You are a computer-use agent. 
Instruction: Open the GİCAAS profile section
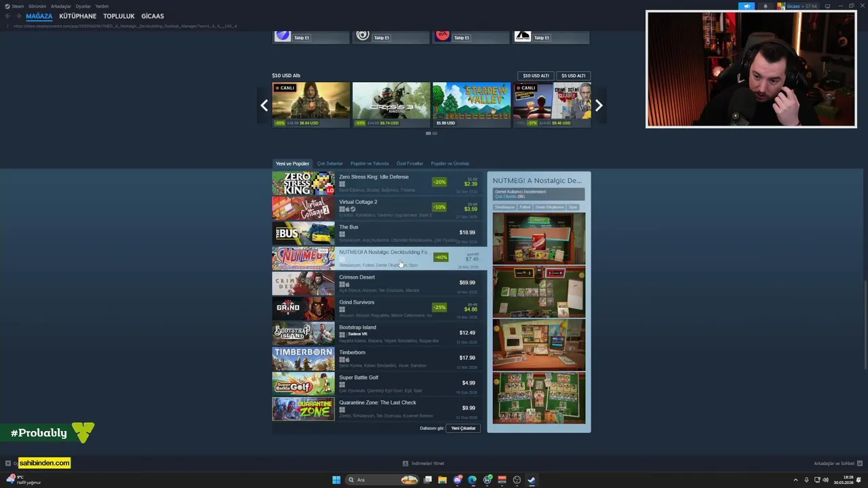[153, 16]
